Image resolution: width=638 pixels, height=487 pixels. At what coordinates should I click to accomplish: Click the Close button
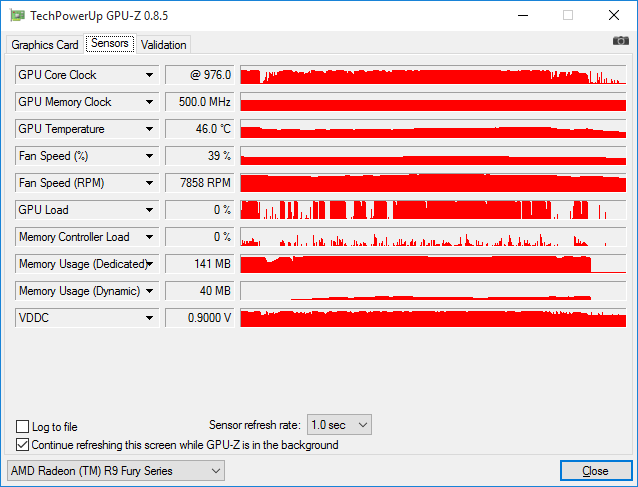point(596,471)
